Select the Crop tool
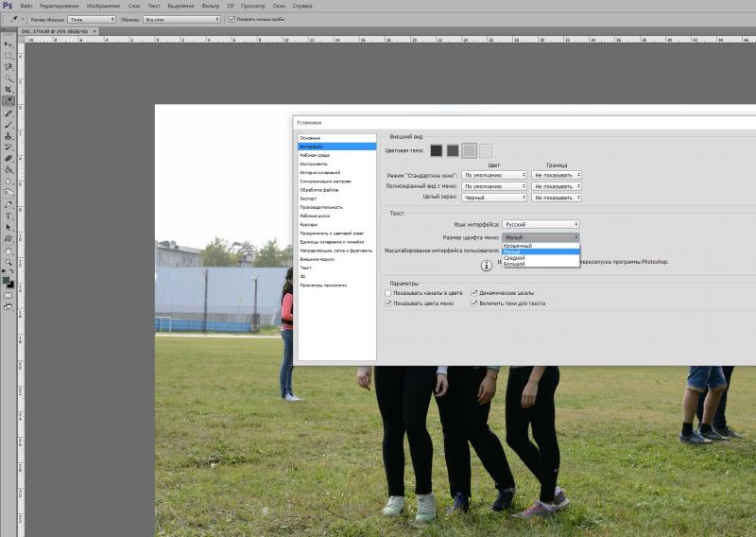756x537 pixels. click(9, 89)
